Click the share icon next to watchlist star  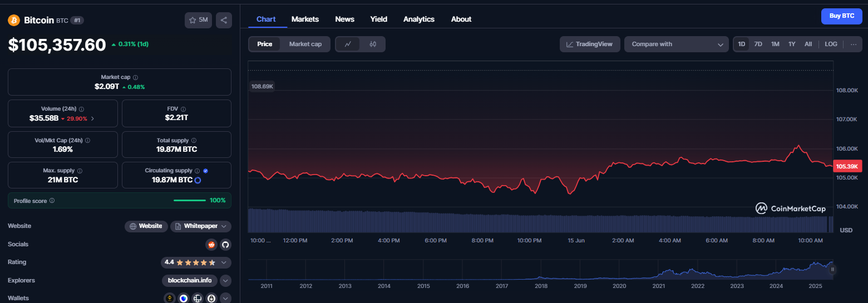click(224, 20)
